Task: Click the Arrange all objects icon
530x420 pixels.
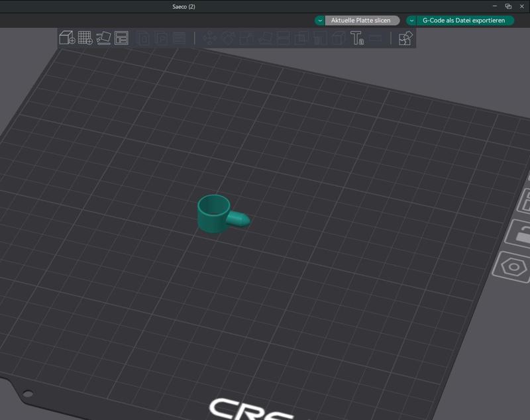Action: [x=121, y=38]
